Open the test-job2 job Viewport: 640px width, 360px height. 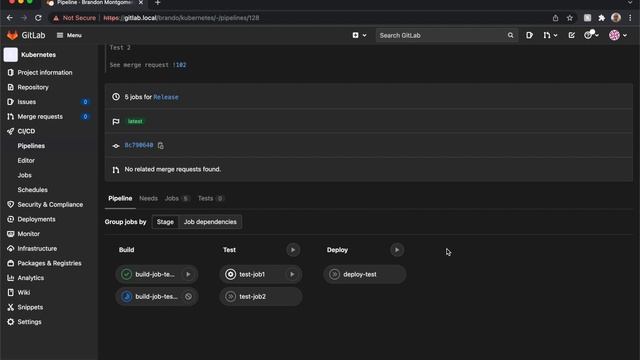coord(261,297)
